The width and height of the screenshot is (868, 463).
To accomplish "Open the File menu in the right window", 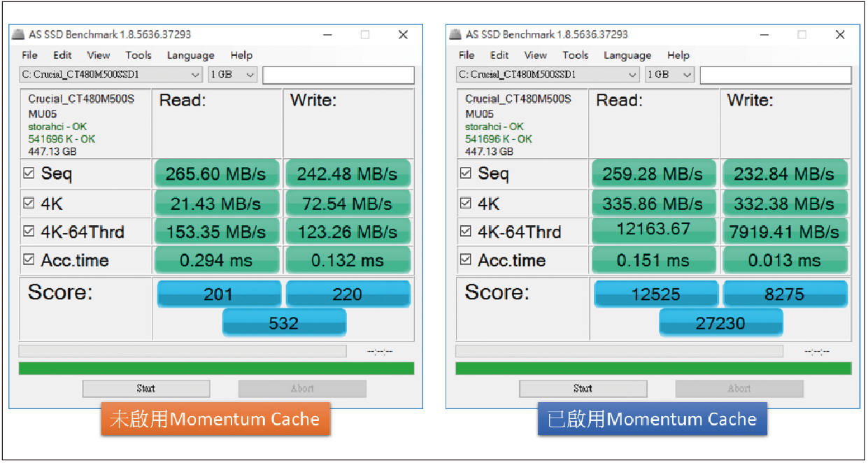I will point(467,55).
